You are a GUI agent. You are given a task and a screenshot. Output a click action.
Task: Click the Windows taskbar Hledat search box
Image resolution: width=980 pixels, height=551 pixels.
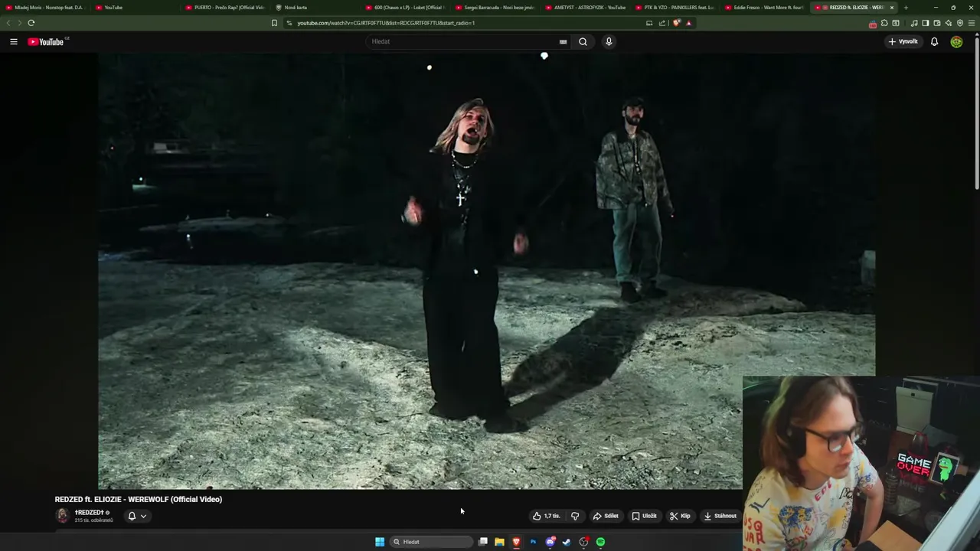[430, 542]
